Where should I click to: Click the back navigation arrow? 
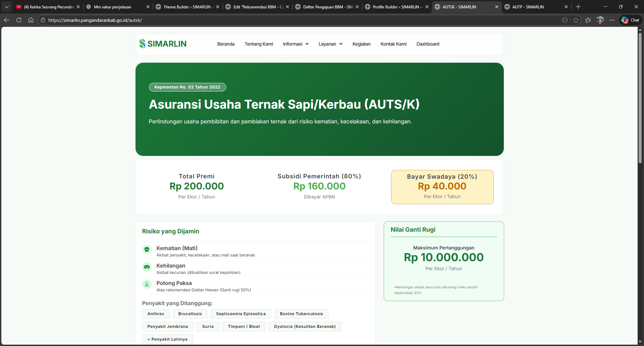pyautogui.click(x=7, y=20)
